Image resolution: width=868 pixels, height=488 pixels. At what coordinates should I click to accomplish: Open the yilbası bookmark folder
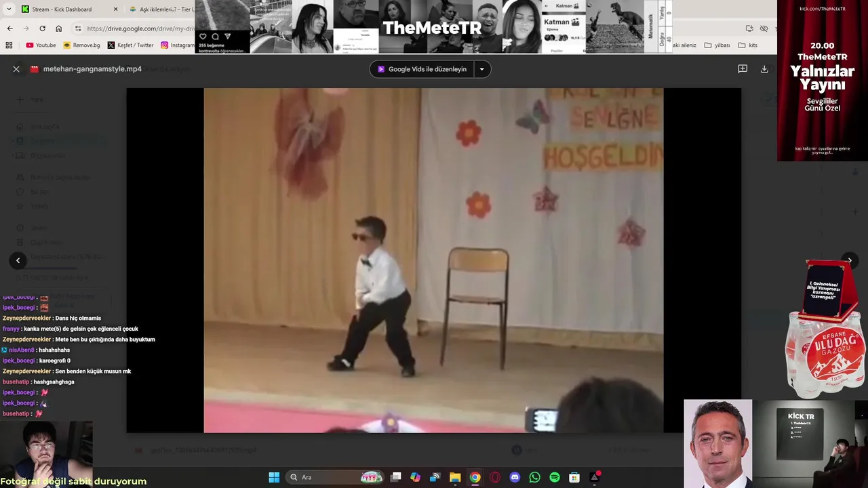click(717, 45)
